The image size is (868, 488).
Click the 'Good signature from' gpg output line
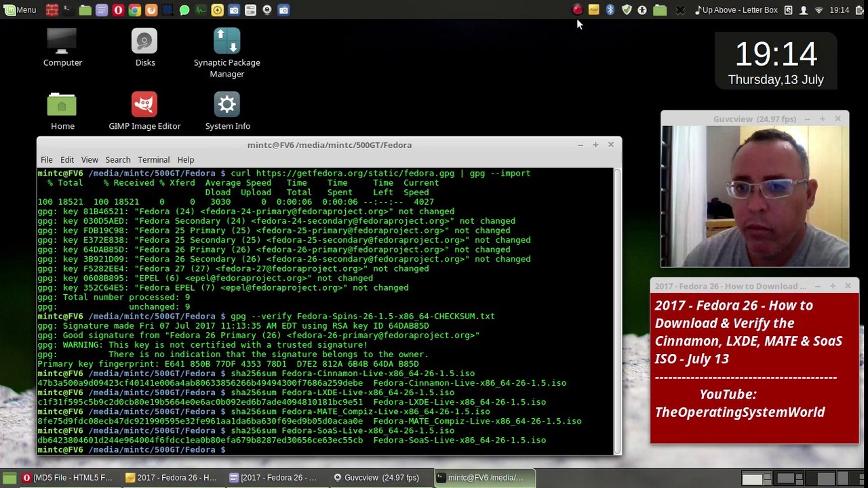(258, 335)
